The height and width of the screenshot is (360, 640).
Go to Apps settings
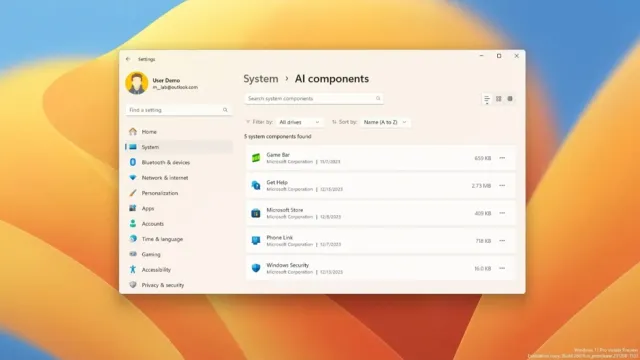(179, 209)
